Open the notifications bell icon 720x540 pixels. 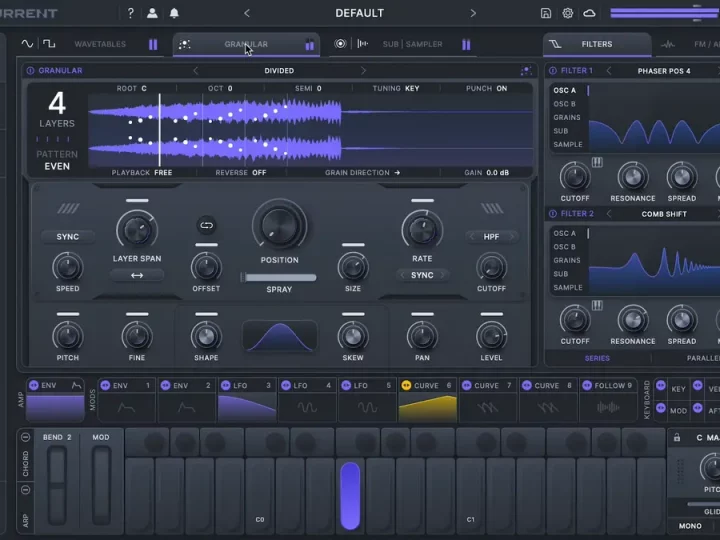pyautogui.click(x=174, y=13)
